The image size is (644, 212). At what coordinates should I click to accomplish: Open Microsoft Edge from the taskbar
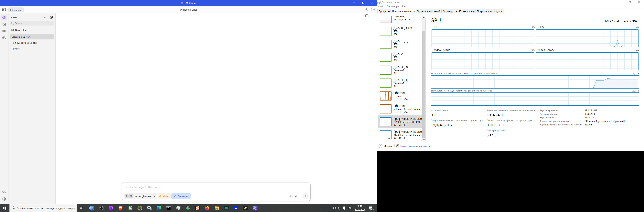pos(159,208)
